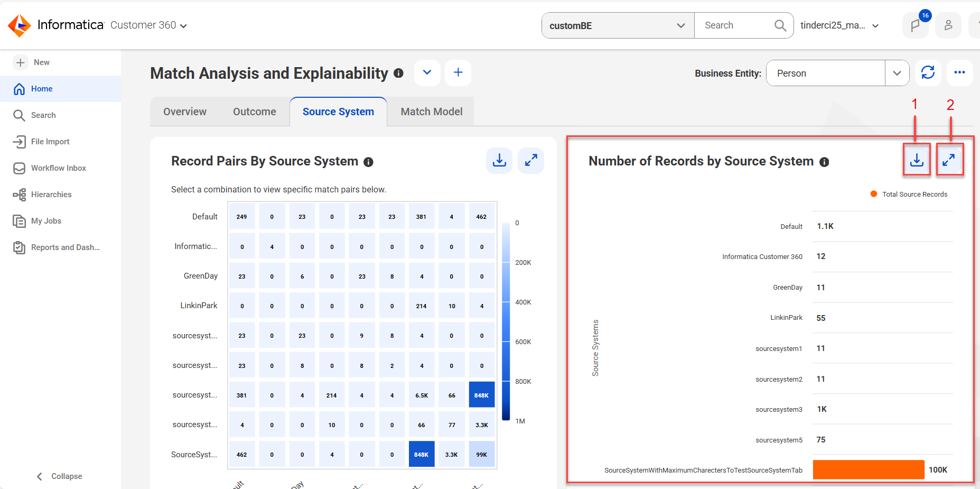
Task: Toggle Total Source Records legend item
Action: (x=909, y=194)
